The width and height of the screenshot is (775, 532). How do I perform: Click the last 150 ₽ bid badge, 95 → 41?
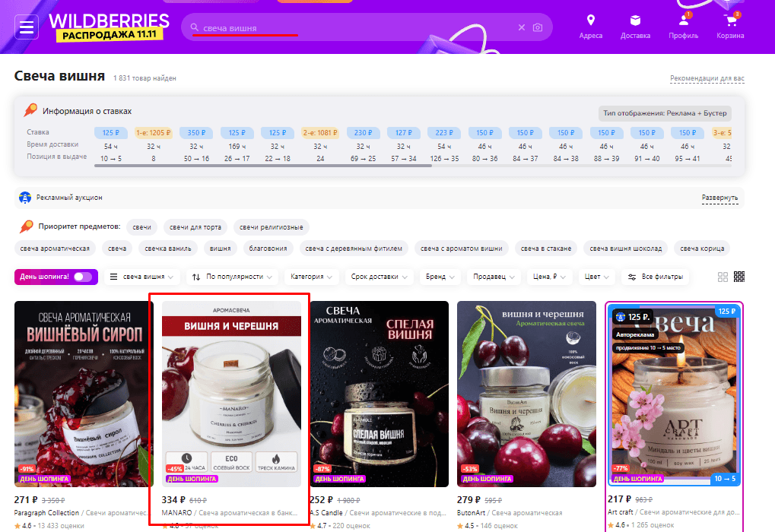[x=687, y=133]
